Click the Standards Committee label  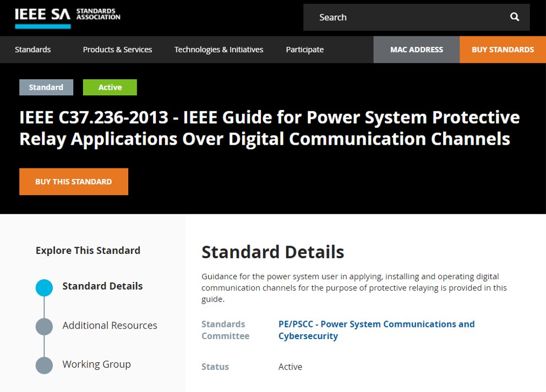226,330
